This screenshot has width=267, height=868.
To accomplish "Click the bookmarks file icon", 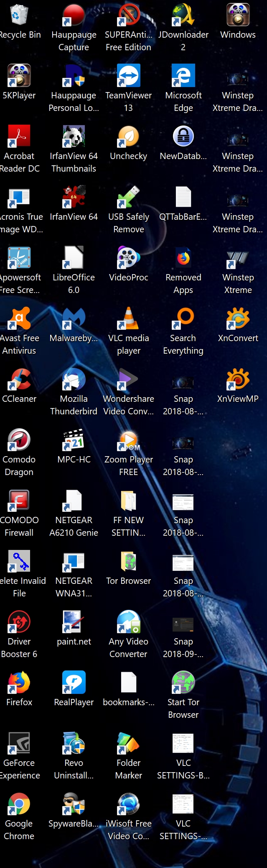I will tap(128, 683).
